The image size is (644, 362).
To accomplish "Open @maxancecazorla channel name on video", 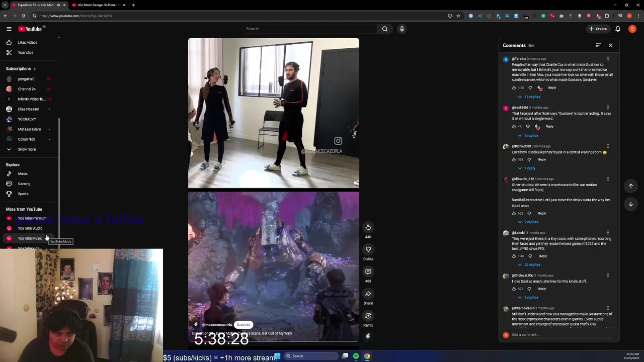I will pos(217,325).
